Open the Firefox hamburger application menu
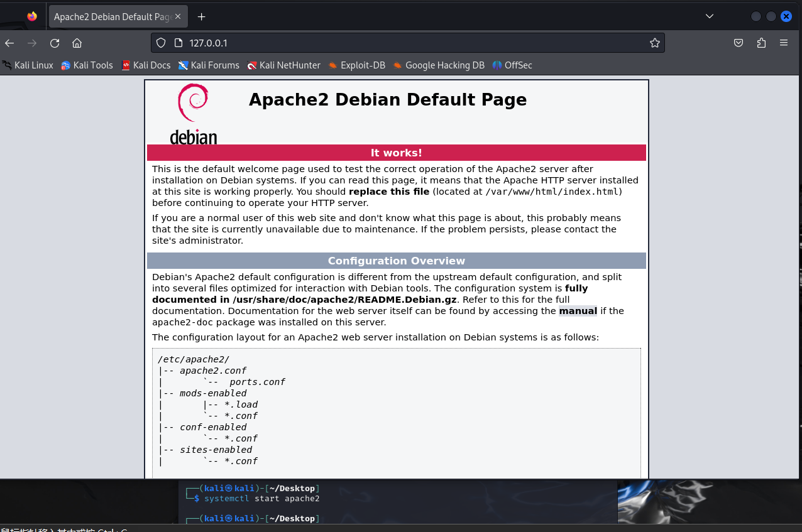 point(783,43)
